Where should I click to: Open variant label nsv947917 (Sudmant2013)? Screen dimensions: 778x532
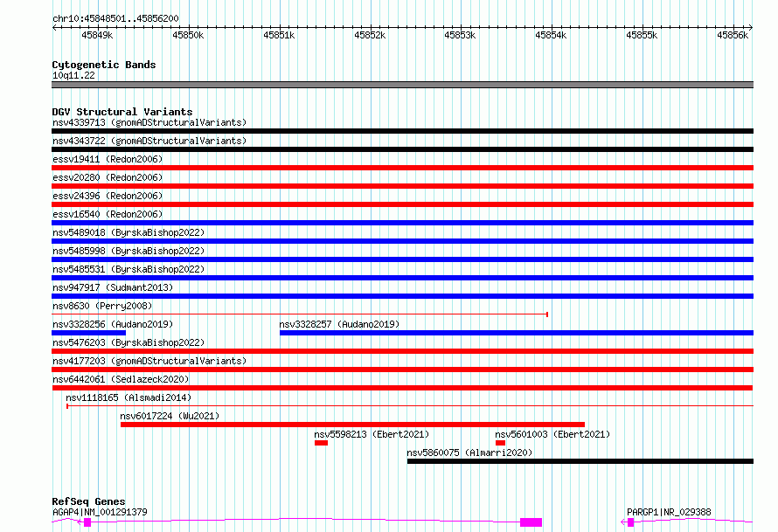[113, 287]
